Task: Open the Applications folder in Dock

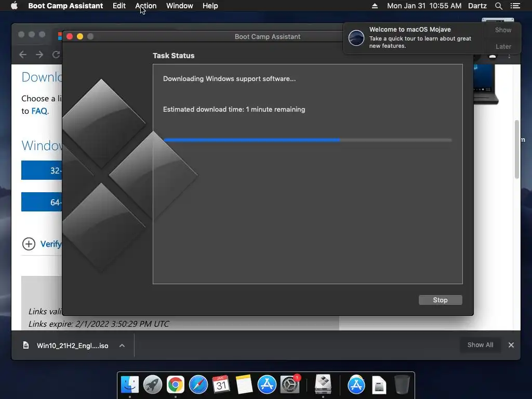Action: click(x=356, y=384)
